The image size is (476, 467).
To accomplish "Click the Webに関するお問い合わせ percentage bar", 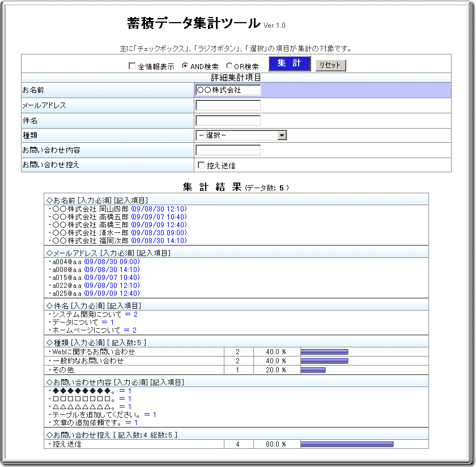I will [x=325, y=352].
